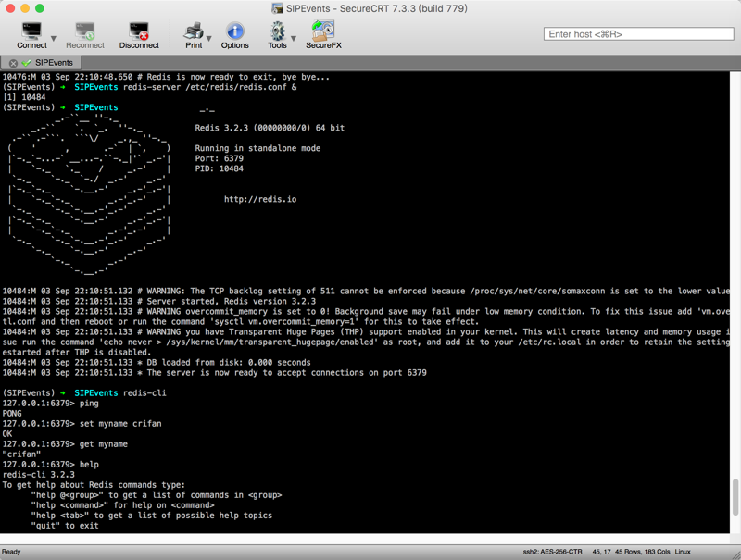Click the 'Linux' status bar entry

(x=683, y=552)
